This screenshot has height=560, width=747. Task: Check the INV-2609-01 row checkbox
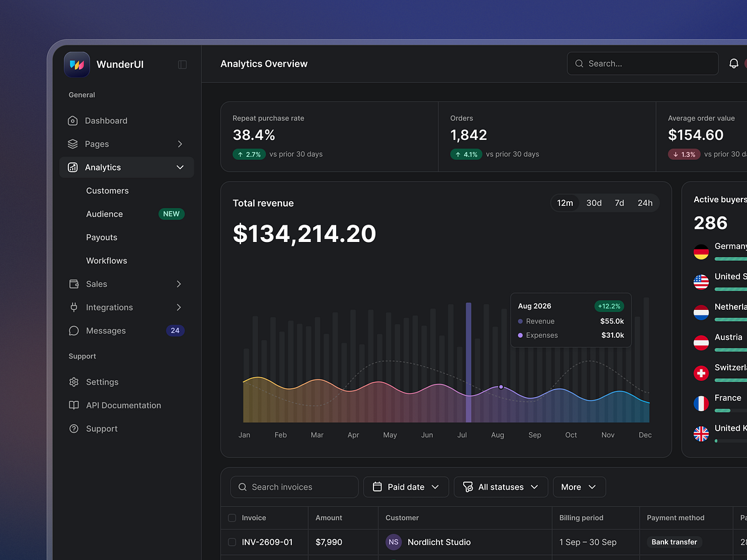coord(232,542)
